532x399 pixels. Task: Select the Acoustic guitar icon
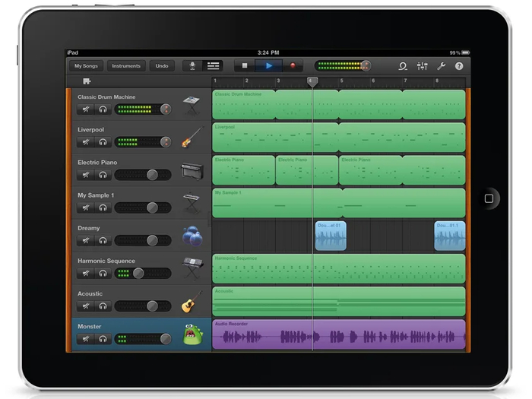click(192, 302)
